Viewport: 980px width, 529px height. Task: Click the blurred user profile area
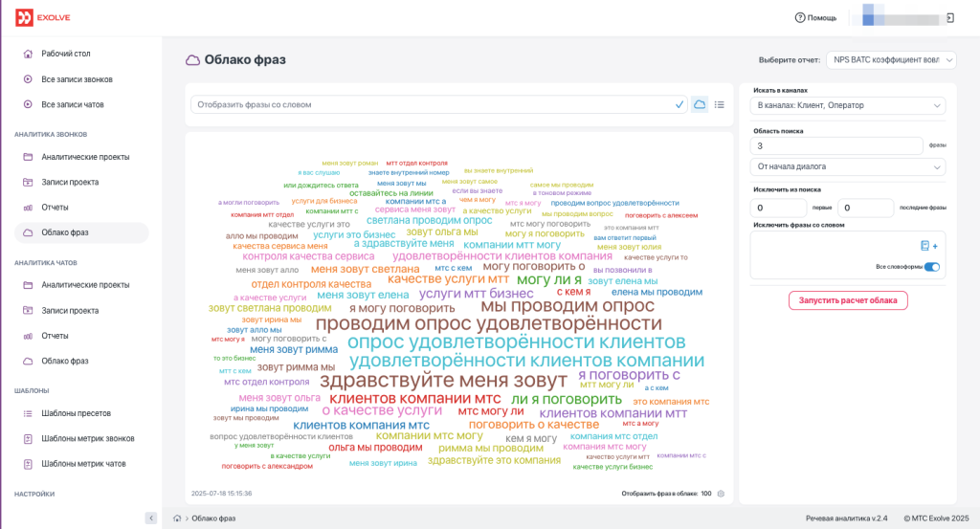(x=900, y=15)
